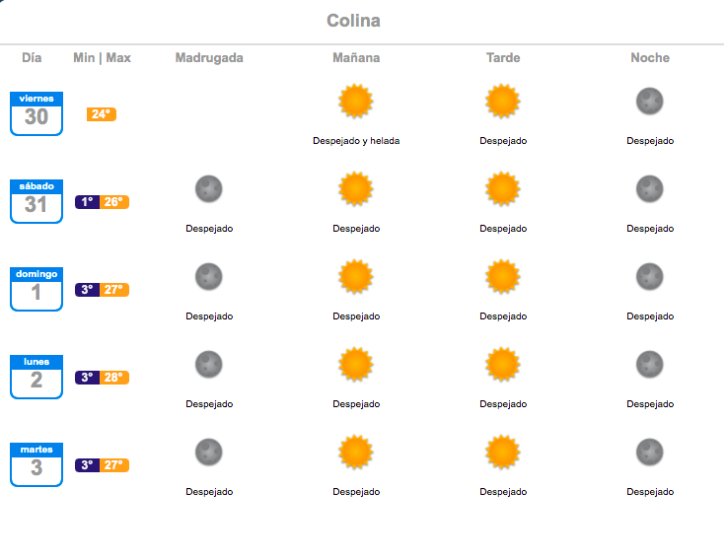This screenshot has width=728, height=560.
Task: Click the Madrugada column header
Action: click(209, 57)
